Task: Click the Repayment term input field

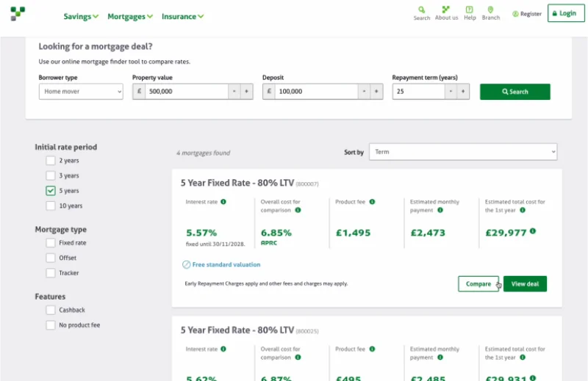Action: [x=418, y=92]
